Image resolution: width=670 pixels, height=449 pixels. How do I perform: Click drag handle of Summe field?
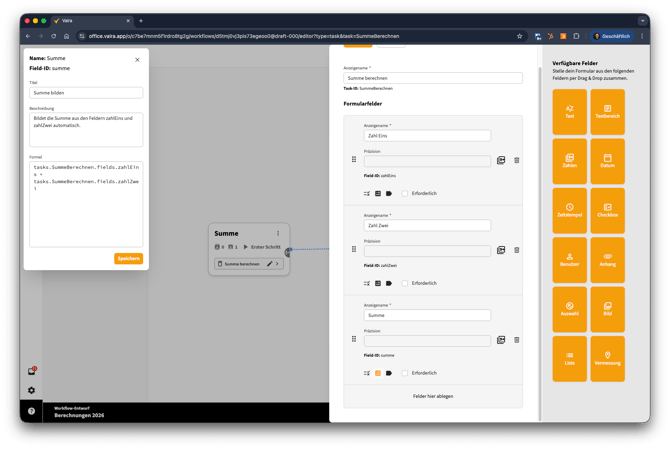pyautogui.click(x=354, y=338)
